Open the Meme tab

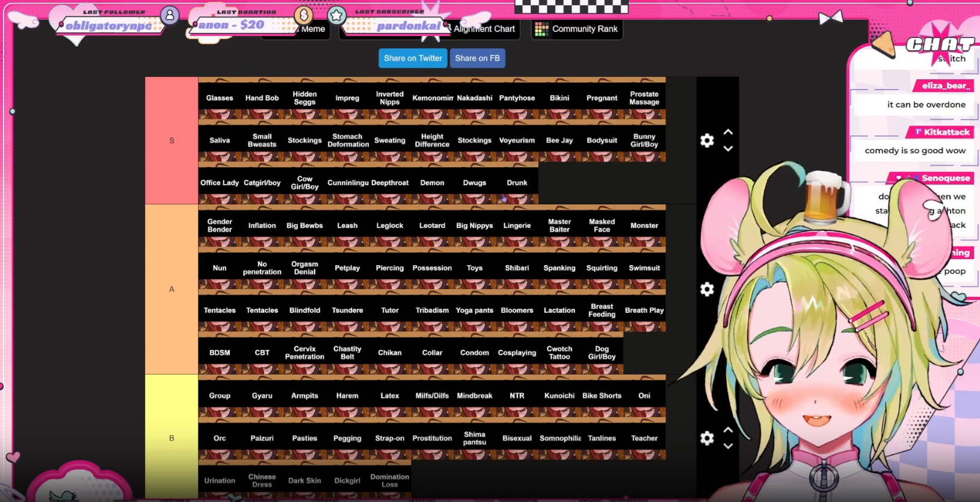point(313,29)
